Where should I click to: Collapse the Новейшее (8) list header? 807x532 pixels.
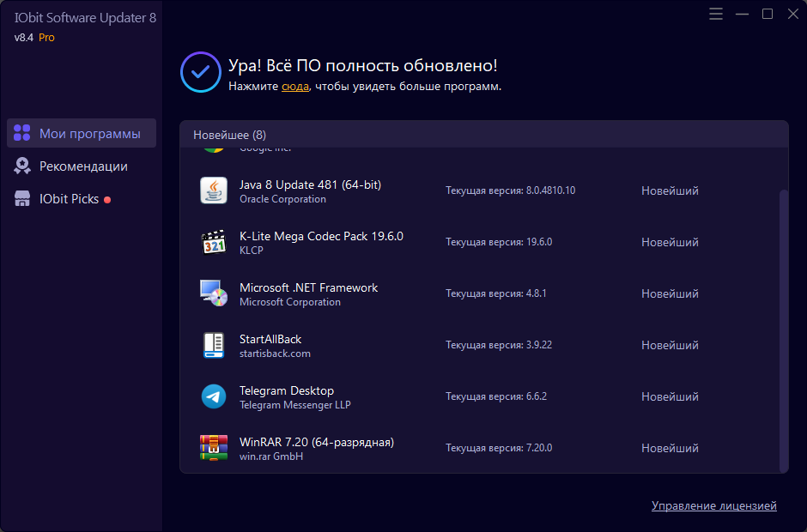(229, 135)
